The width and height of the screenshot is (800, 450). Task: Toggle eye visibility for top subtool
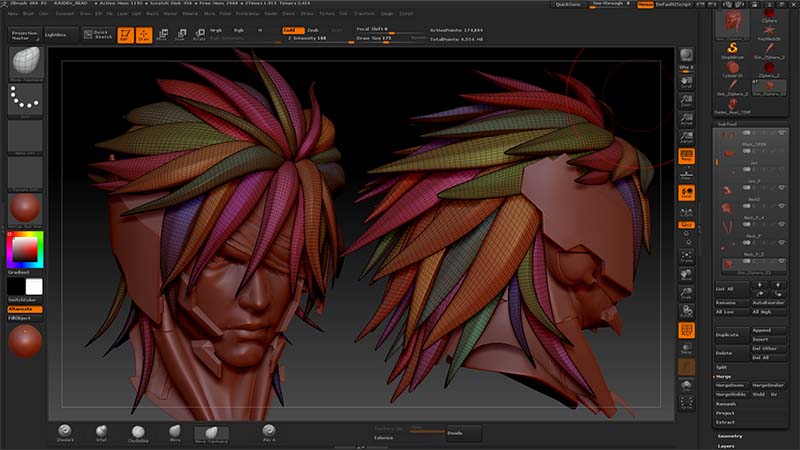pos(781,133)
